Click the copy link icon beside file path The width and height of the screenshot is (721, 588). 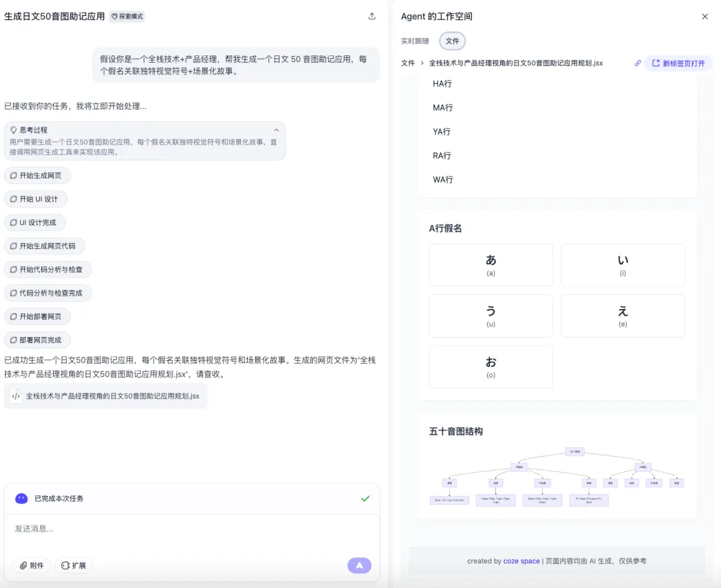click(x=638, y=63)
